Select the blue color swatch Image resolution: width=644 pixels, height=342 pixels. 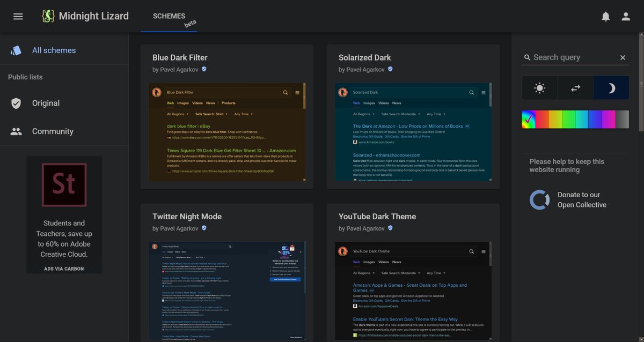pyautogui.click(x=596, y=119)
